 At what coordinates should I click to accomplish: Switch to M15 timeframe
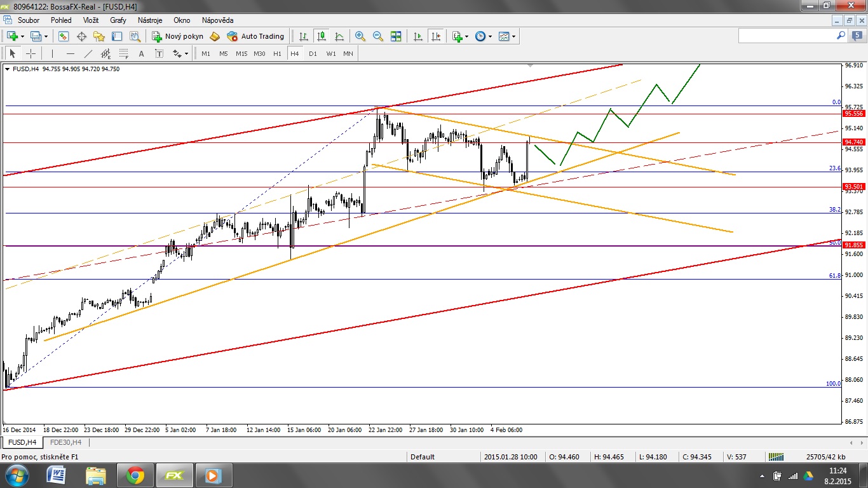241,53
